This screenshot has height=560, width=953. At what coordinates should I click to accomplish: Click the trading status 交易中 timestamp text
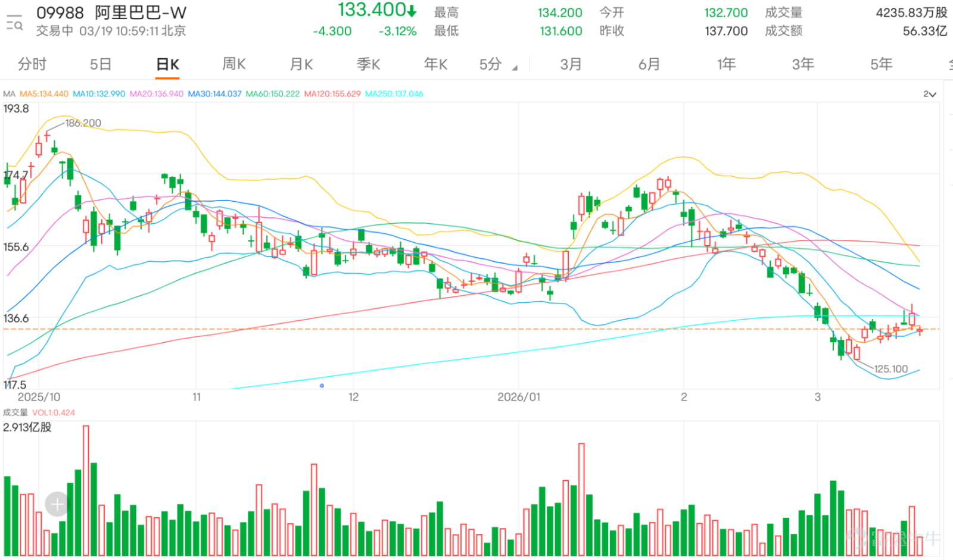111,31
